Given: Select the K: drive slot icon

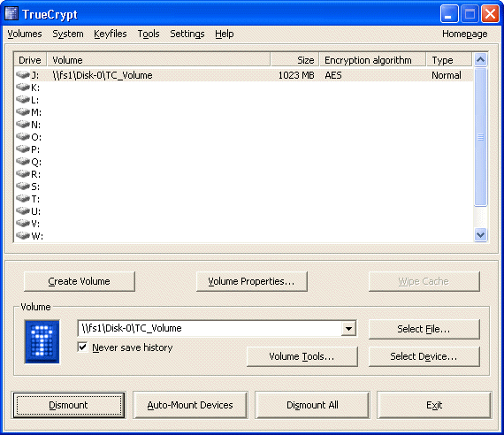Looking at the screenshot, I should tap(23, 88).
